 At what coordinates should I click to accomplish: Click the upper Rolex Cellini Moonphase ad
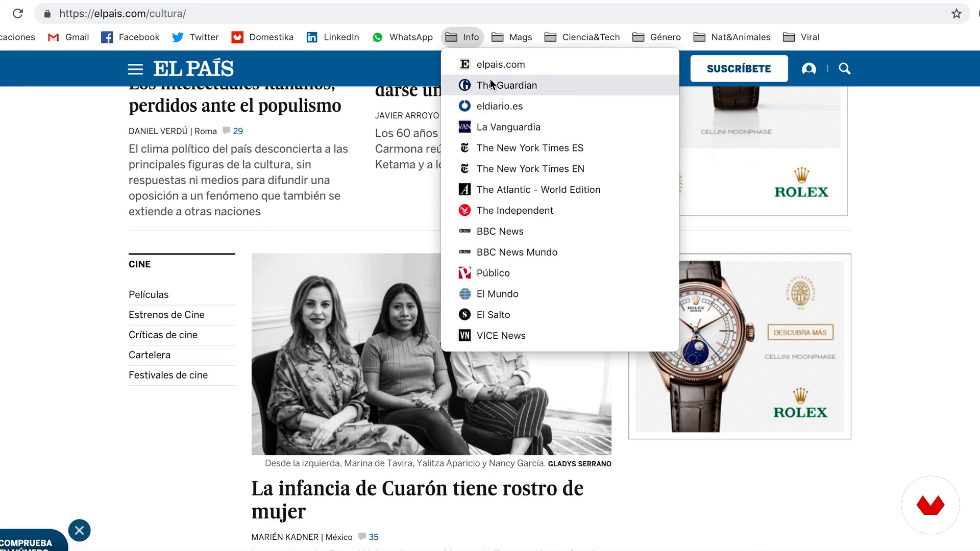(x=763, y=151)
